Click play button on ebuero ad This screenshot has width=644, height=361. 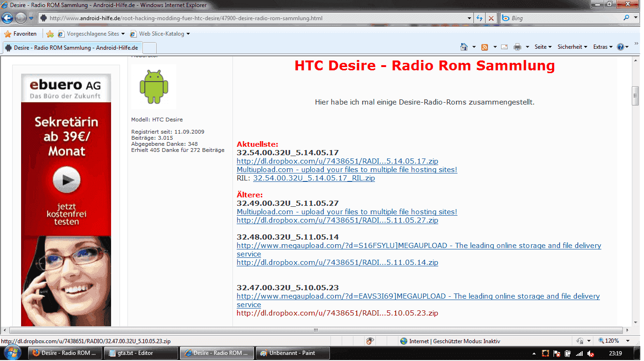click(x=66, y=180)
